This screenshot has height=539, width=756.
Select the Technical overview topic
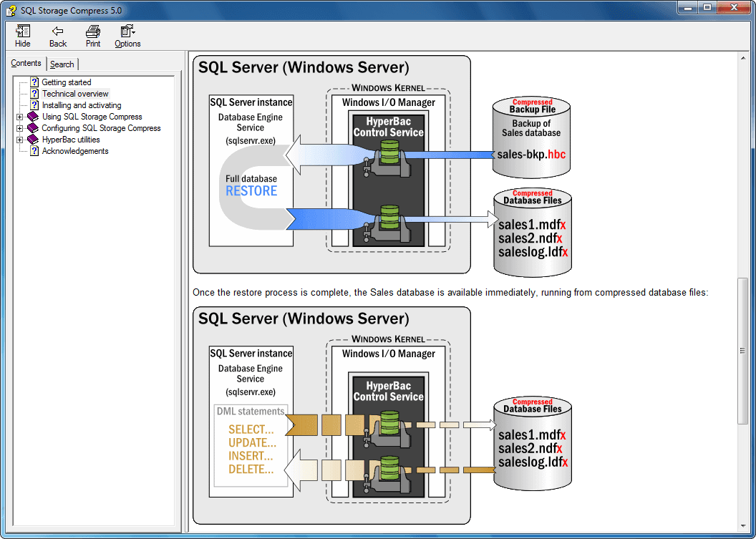point(75,94)
